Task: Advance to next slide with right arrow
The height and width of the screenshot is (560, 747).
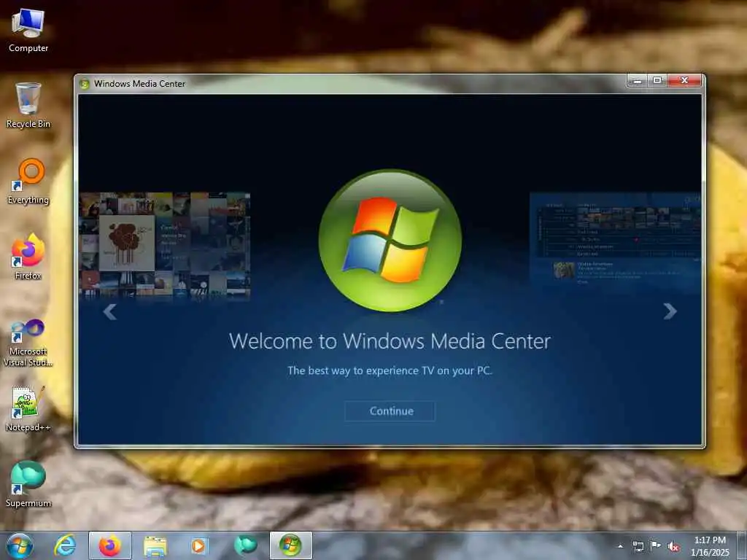Action: [670, 311]
